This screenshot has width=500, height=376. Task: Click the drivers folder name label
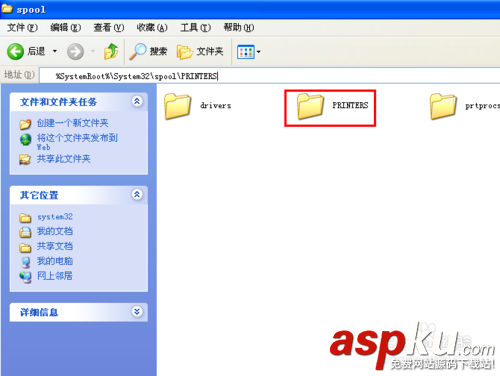click(x=215, y=106)
